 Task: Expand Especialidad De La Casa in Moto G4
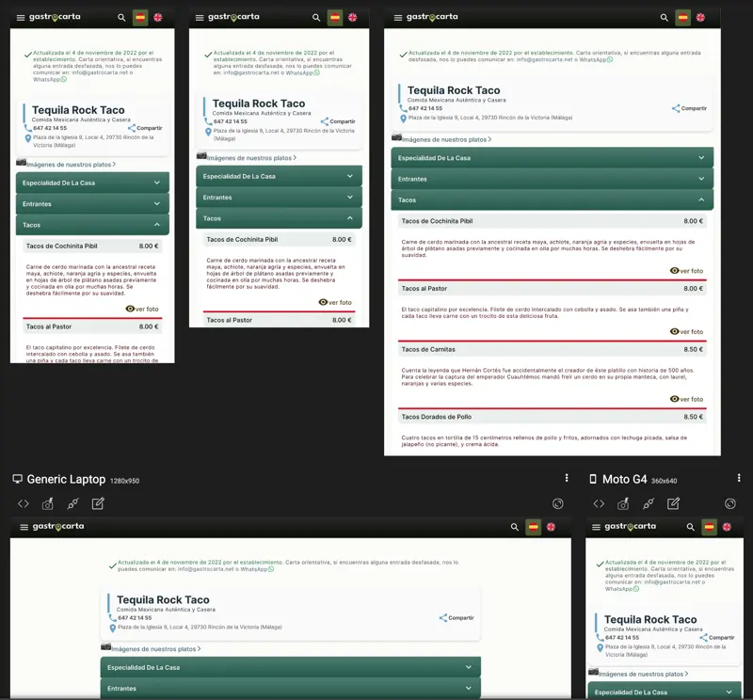click(665, 692)
